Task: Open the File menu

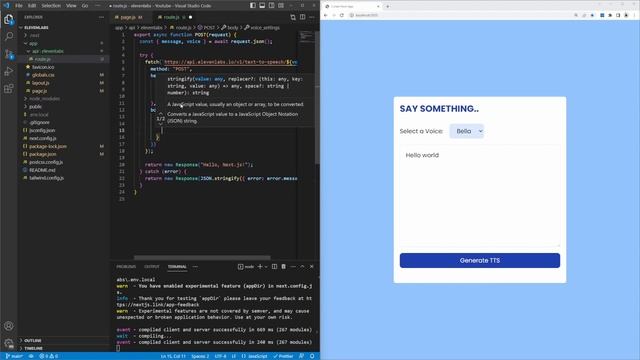Action: coord(19,6)
